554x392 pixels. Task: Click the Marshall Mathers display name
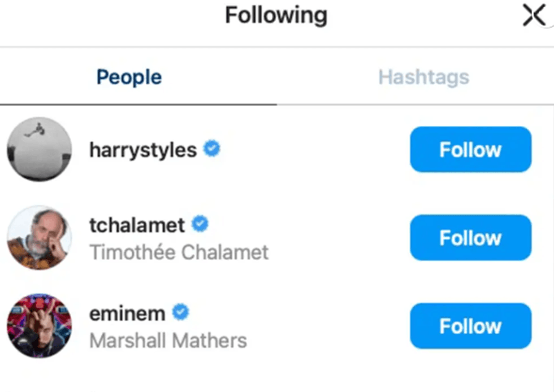click(168, 341)
